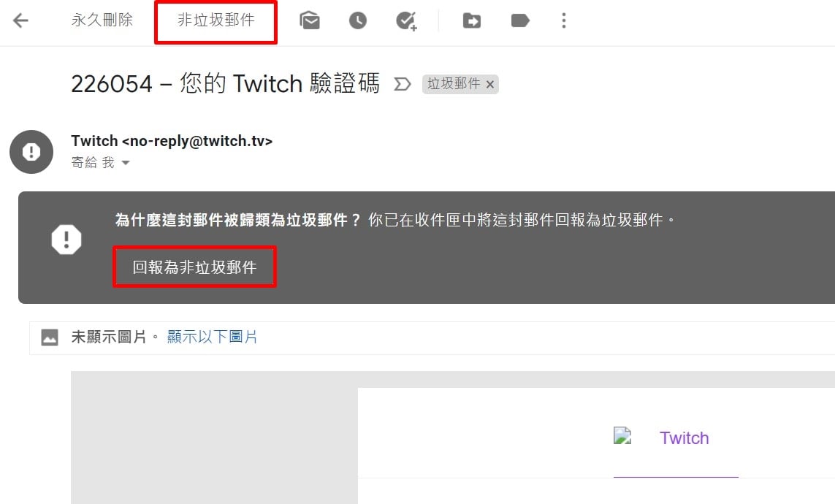This screenshot has width=835, height=504.
Task: Open the Twitch link in the email body
Action: (685, 438)
